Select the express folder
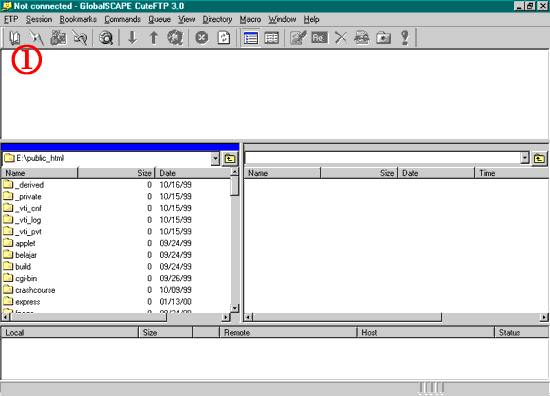This screenshot has width=550, height=396. [x=22, y=302]
